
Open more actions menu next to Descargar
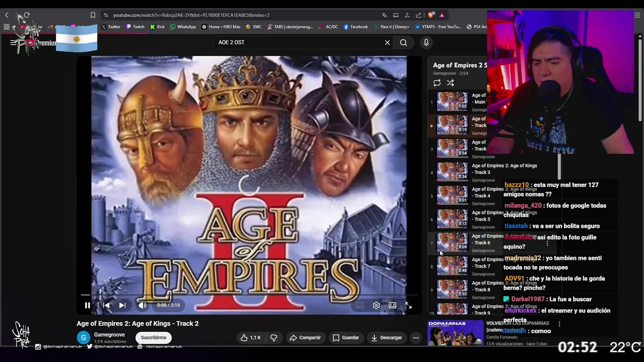[x=416, y=338]
